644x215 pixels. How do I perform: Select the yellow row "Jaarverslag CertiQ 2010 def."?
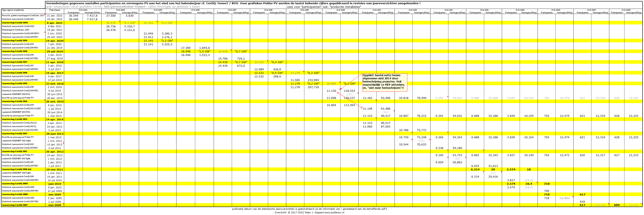(x=322, y=170)
